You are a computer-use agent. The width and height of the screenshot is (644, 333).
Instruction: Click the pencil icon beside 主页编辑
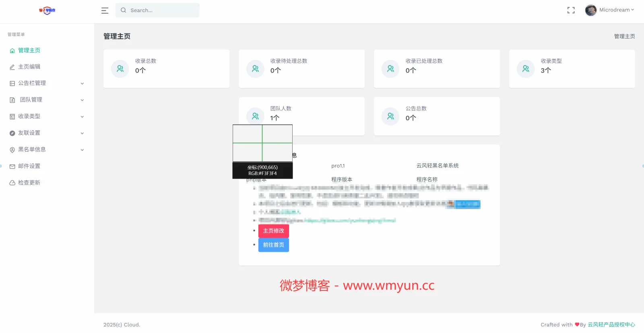tap(12, 67)
